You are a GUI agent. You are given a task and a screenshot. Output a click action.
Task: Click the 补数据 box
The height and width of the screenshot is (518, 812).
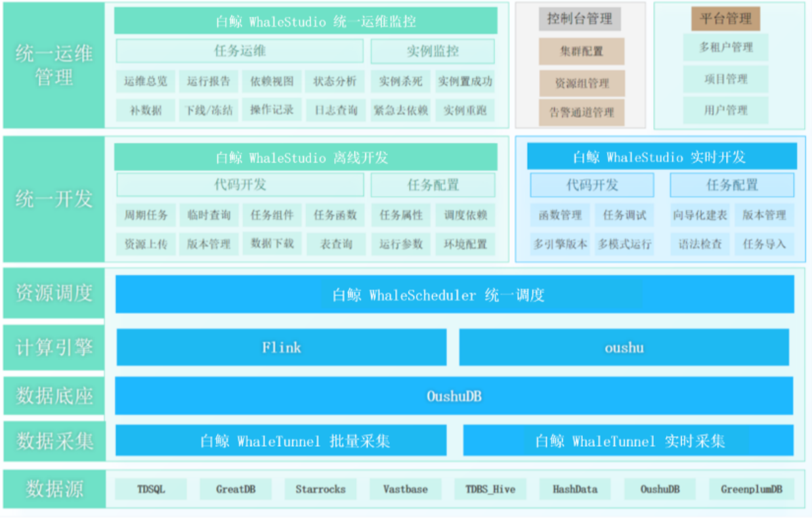146,110
